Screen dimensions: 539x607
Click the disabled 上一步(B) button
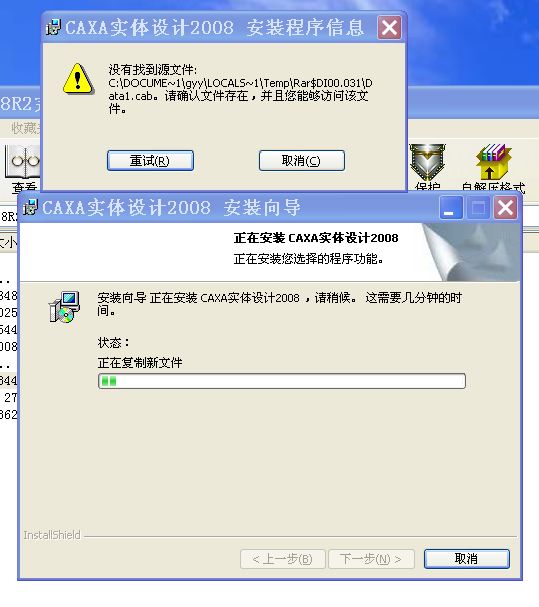pyautogui.click(x=282, y=559)
